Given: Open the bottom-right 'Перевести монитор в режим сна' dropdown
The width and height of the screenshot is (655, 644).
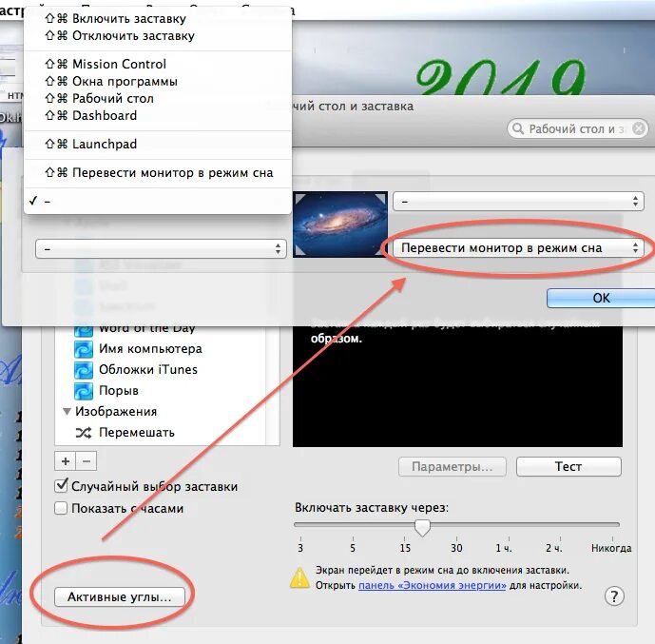Looking at the screenshot, I should pyautogui.click(x=518, y=248).
